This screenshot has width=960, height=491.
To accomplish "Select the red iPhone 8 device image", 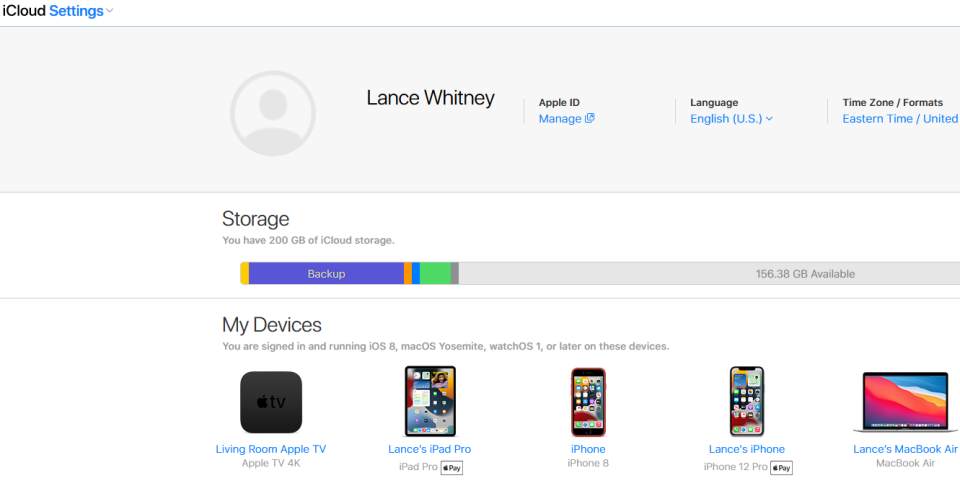I will click(x=588, y=402).
